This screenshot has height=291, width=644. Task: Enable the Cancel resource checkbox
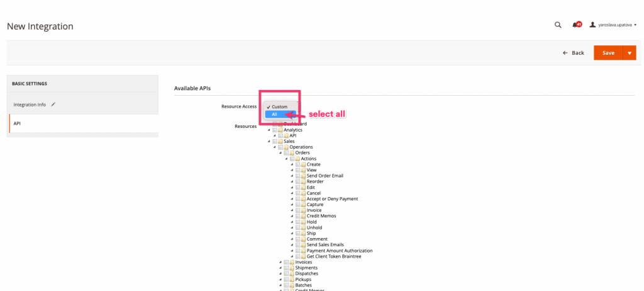point(297,193)
